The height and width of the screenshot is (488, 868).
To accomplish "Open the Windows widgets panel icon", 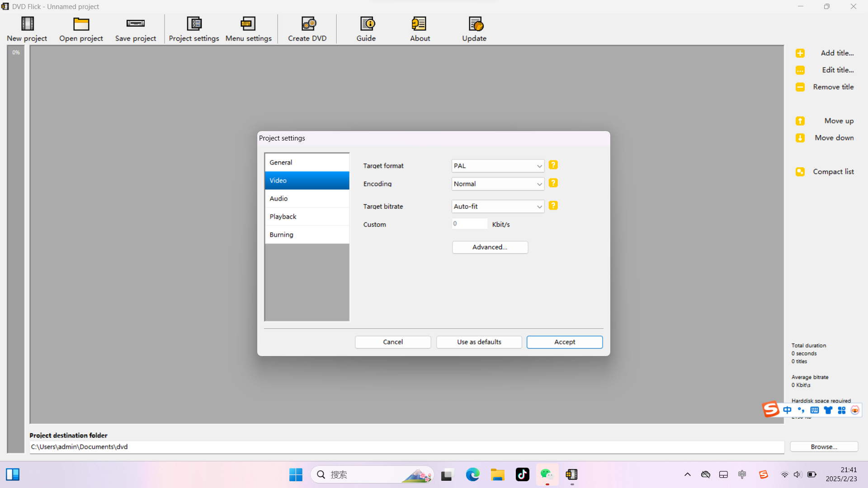I will 13,474.
